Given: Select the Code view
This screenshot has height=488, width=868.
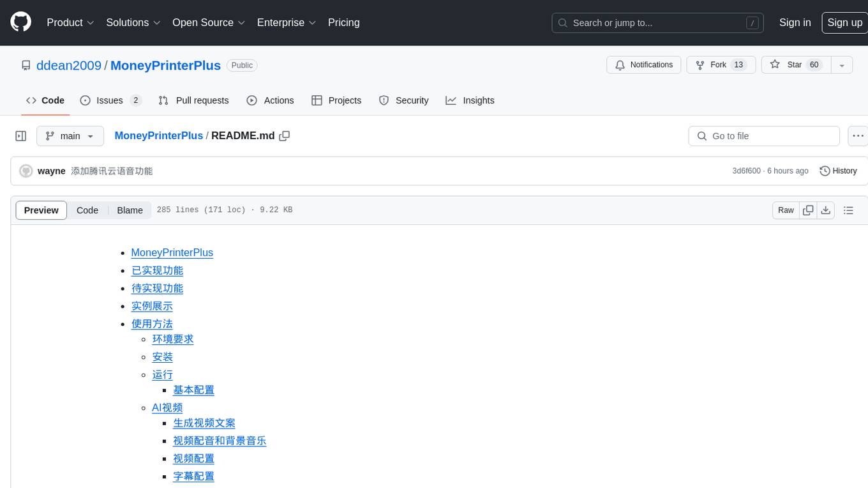Looking at the screenshot, I should coord(87,210).
